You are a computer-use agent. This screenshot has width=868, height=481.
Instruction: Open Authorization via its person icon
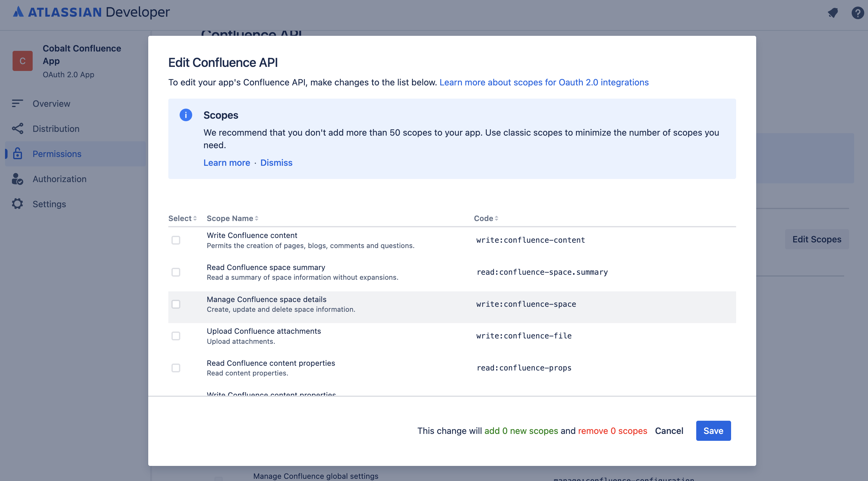pos(17,179)
